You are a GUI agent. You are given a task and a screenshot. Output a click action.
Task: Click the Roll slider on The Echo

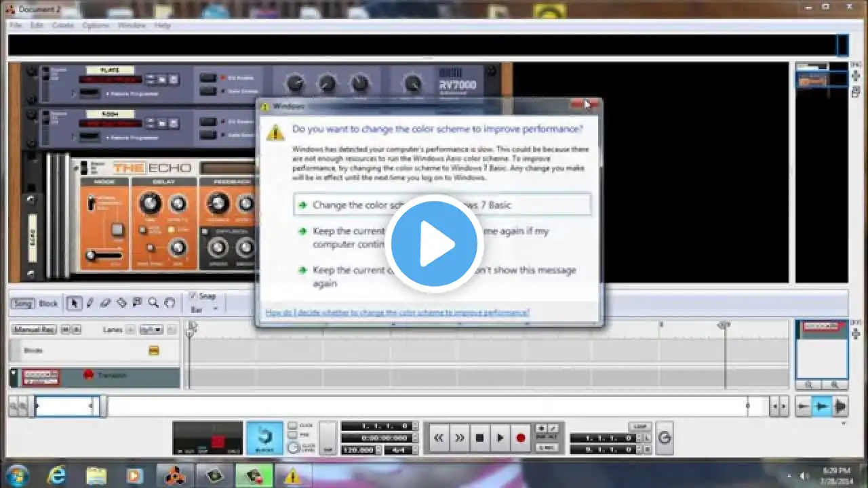coord(104,255)
